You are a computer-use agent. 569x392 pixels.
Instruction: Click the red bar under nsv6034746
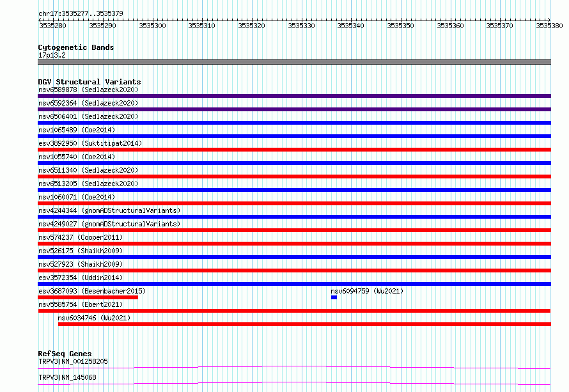pos(304,324)
